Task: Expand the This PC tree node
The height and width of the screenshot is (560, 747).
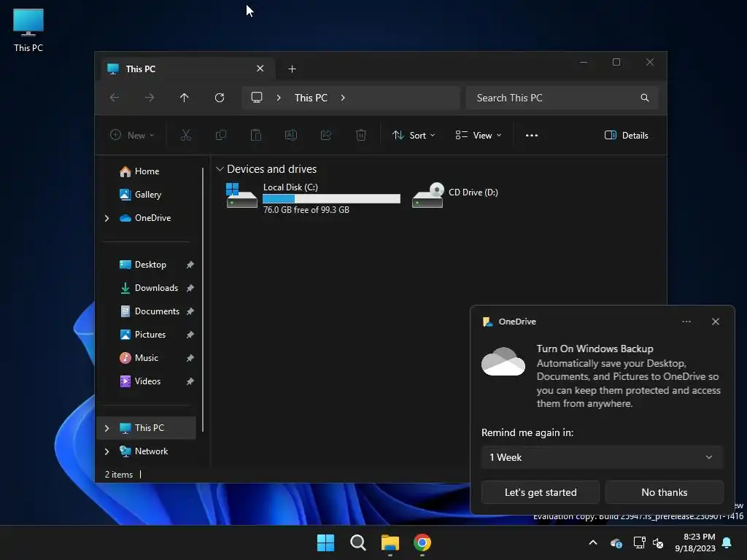Action: click(x=107, y=428)
